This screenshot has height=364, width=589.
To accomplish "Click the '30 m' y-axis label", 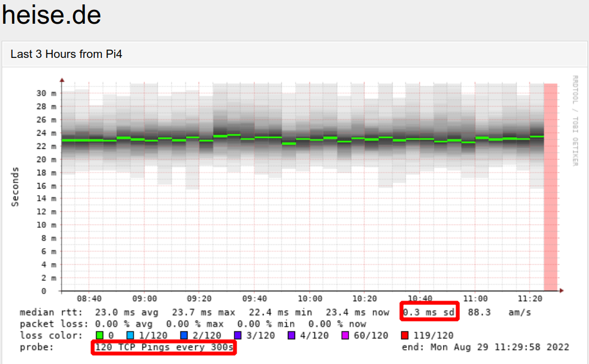I will coord(46,93).
